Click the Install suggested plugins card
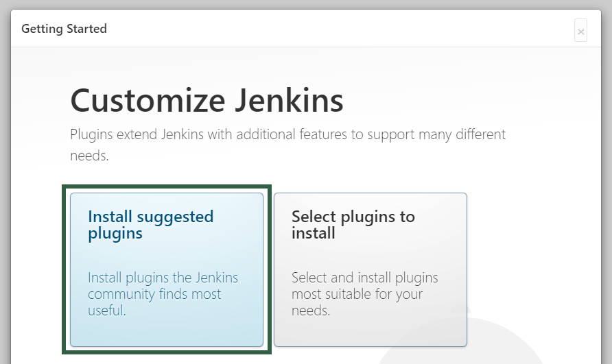This screenshot has height=364, width=612. click(167, 269)
